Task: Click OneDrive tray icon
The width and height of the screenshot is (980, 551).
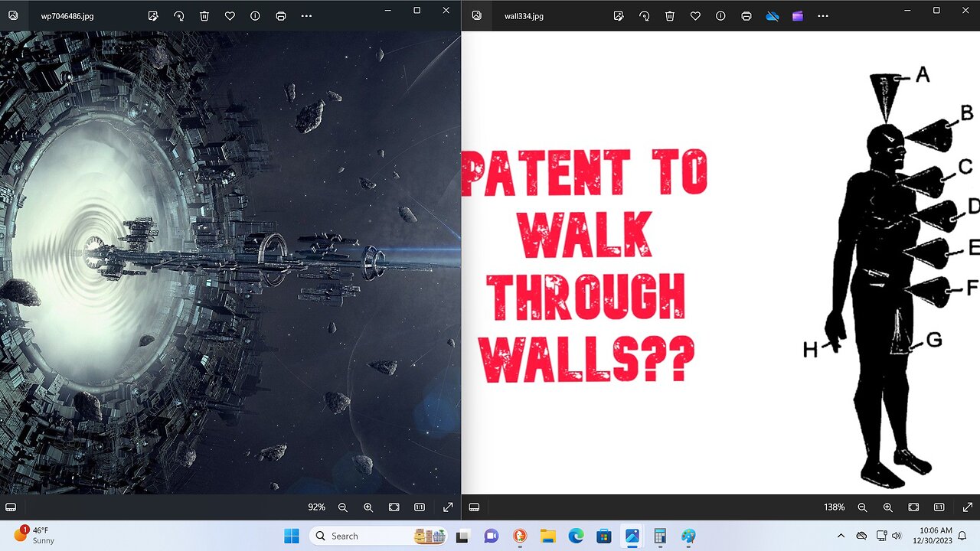Action: point(861,536)
